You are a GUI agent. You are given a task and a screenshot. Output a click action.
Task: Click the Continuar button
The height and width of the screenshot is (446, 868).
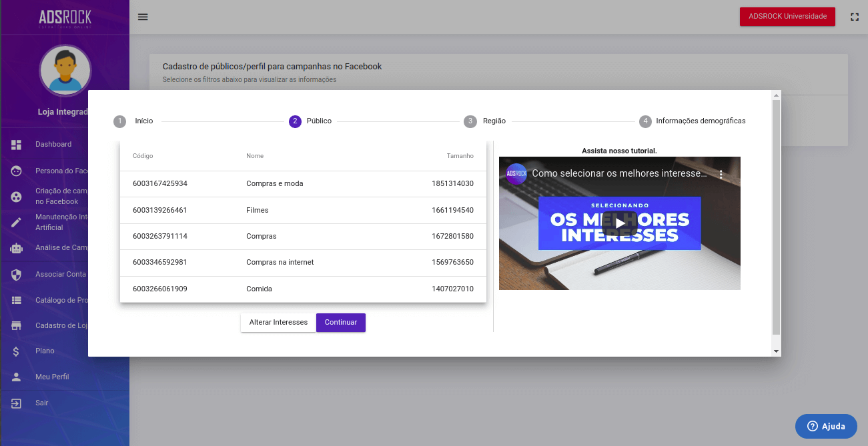click(340, 323)
